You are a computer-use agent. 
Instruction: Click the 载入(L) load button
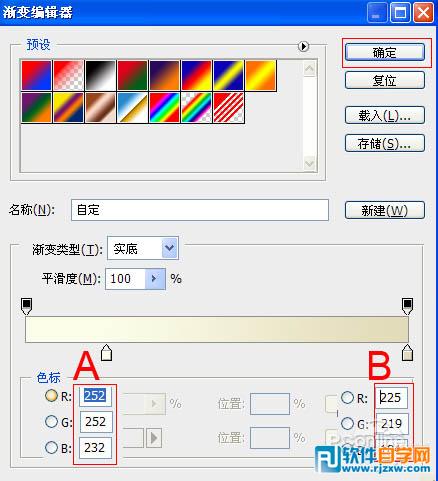pos(385,115)
